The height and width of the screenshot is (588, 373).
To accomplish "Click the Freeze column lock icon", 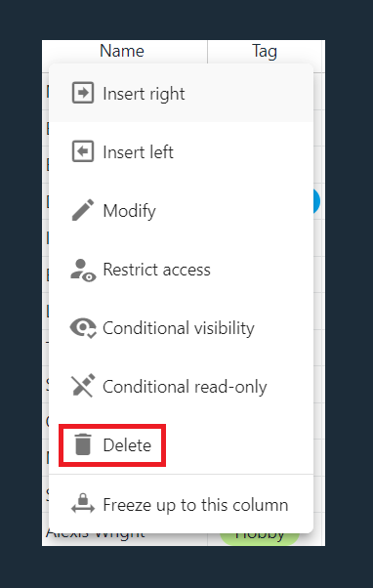I will coord(83,503).
